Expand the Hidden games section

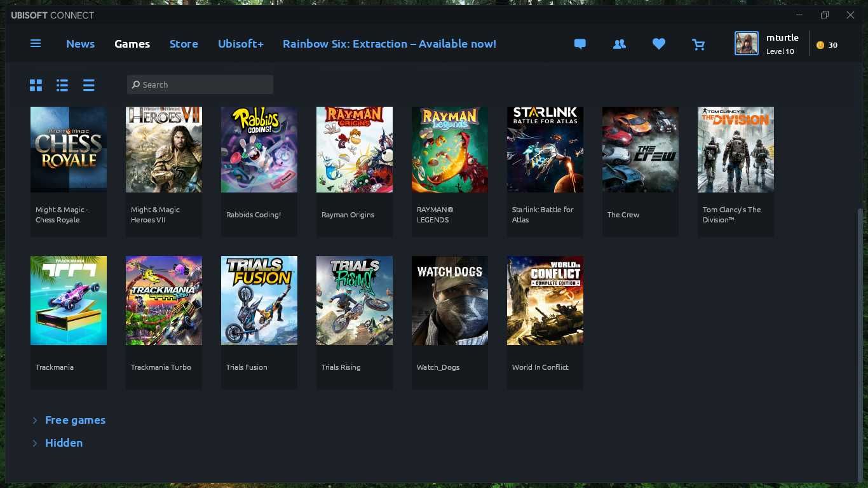(35, 443)
